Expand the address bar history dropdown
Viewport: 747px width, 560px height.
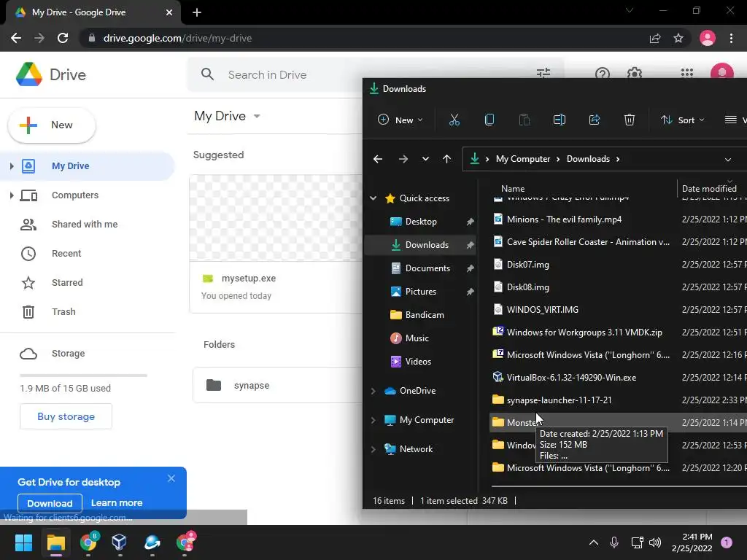(727, 160)
